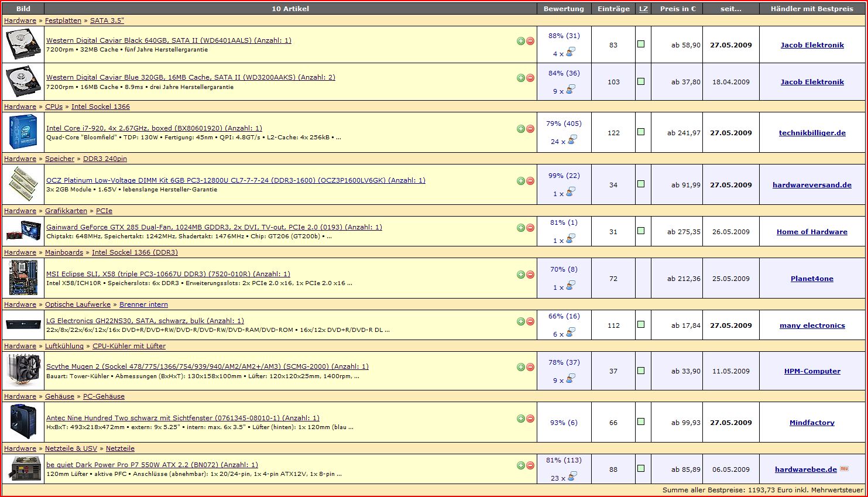Open CPU-Kühler mit Lüfter breadcrumb
868x497 pixels.
pos(129,346)
